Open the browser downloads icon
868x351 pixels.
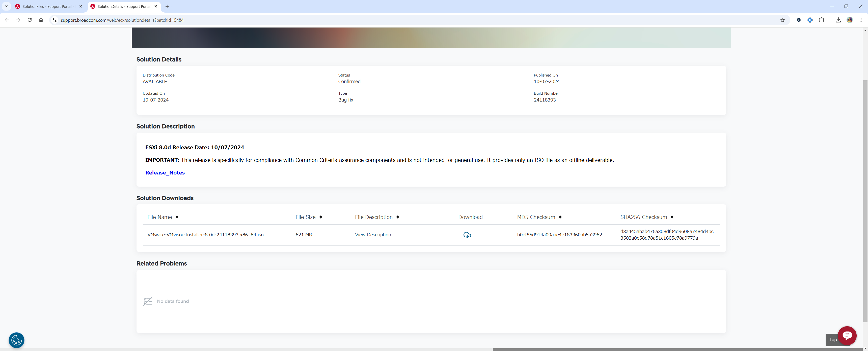[x=838, y=20]
